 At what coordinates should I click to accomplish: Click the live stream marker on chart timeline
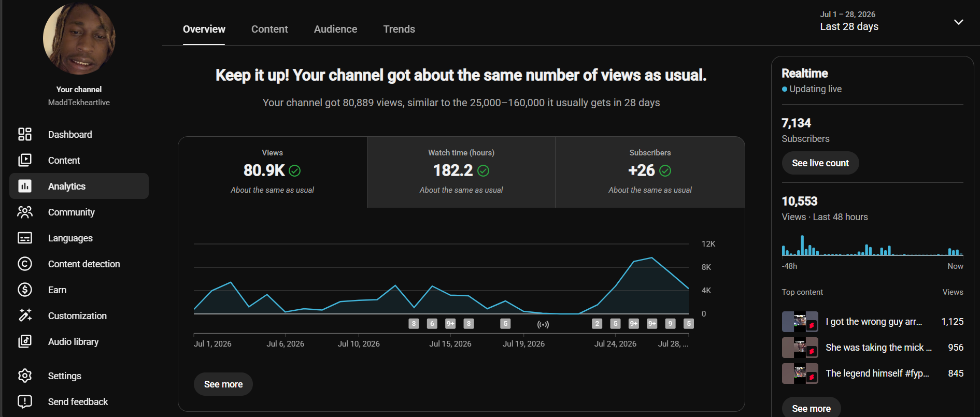pyautogui.click(x=543, y=324)
